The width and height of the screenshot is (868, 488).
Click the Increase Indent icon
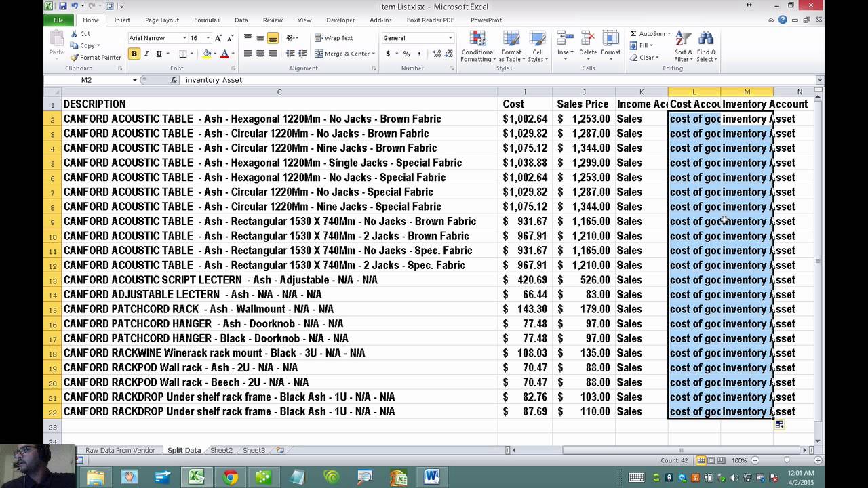pyautogui.click(x=302, y=54)
